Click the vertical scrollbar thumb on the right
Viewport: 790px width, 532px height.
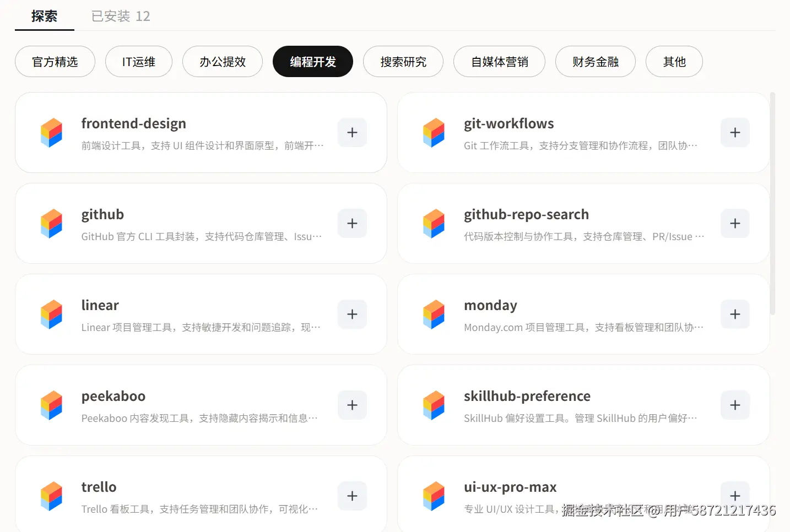pyautogui.click(x=772, y=204)
